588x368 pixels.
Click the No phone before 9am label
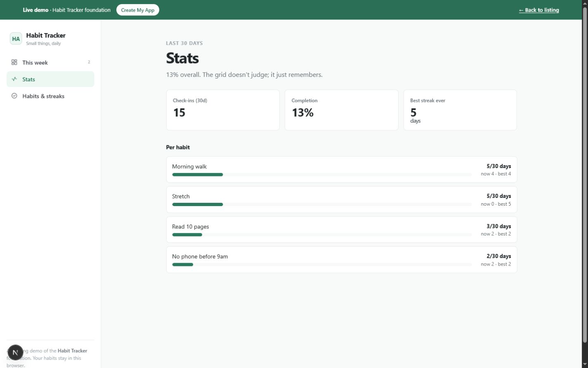[x=200, y=256]
